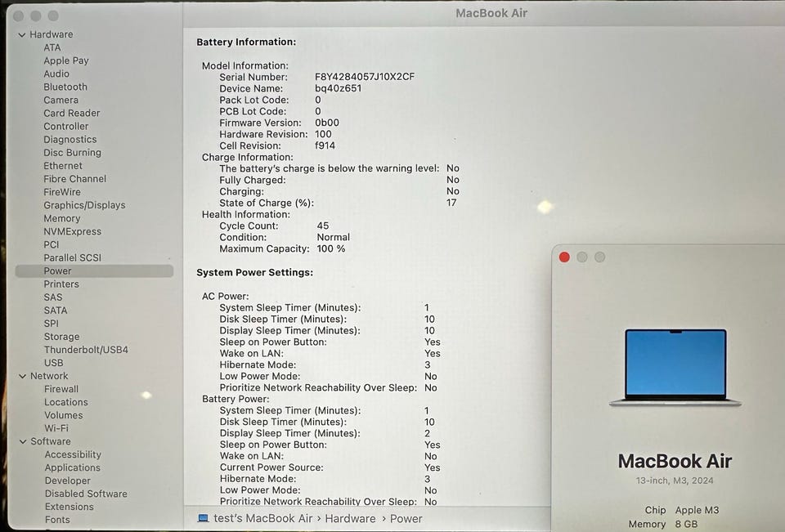Select FireWire in the sidebar
Image resolution: width=785 pixels, height=532 pixels.
[x=61, y=192]
